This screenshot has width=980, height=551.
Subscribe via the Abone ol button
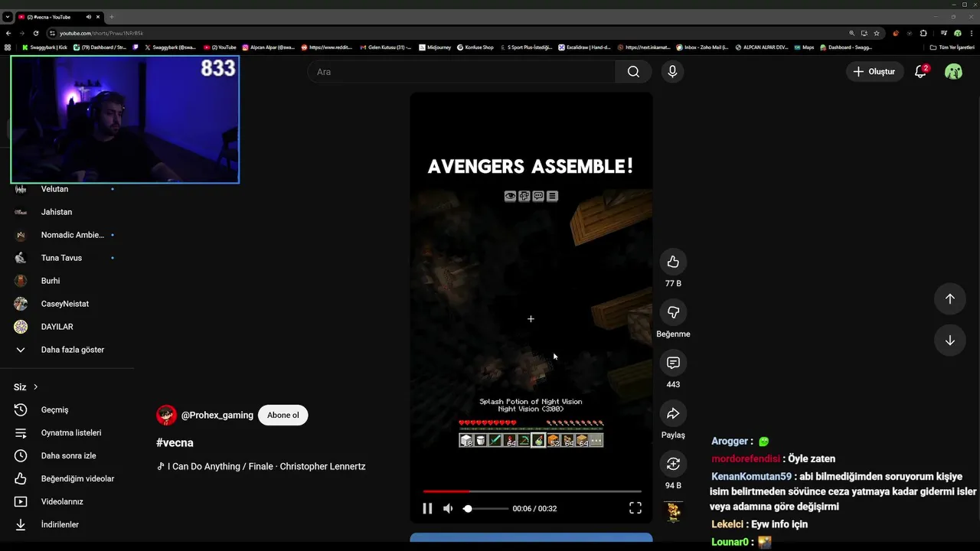click(x=283, y=416)
